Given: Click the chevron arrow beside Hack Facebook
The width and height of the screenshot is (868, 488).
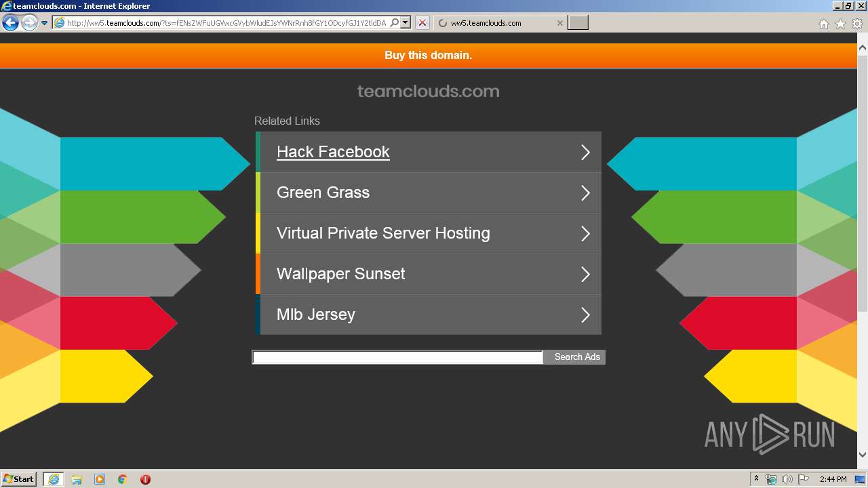Looking at the screenshot, I should pyautogui.click(x=585, y=152).
